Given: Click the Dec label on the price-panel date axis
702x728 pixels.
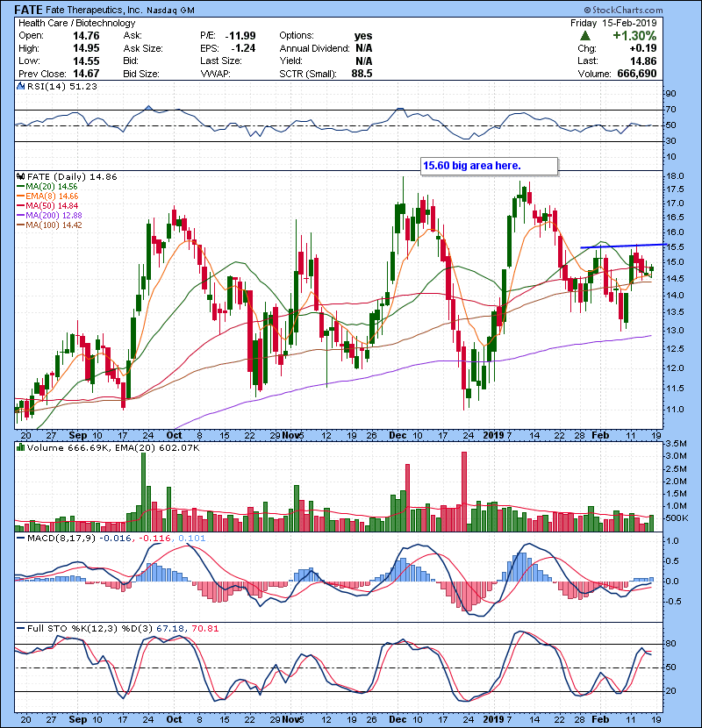Looking at the screenshot, I should tap(398, 436).
